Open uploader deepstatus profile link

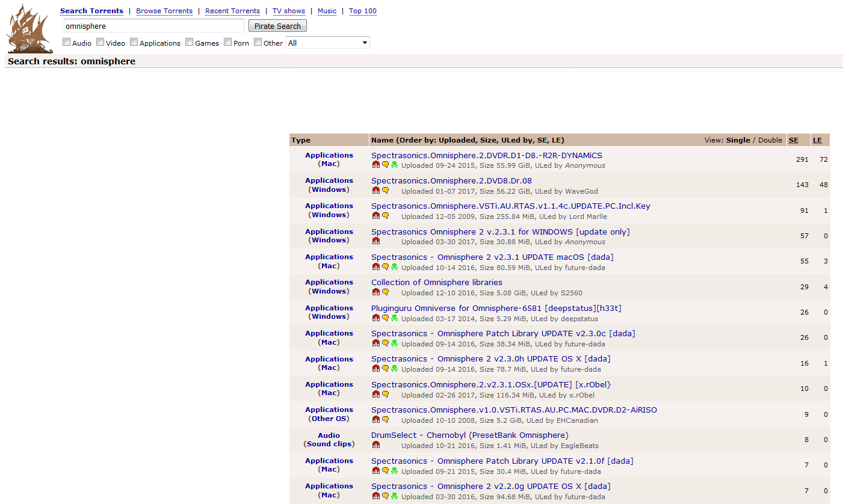pos(579,319)
